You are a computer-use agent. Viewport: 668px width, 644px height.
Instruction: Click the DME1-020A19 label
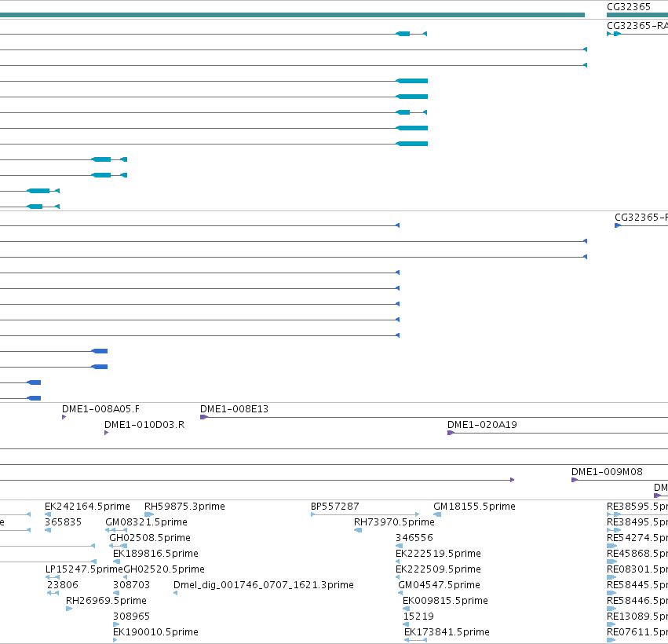[x=482, y=425]
